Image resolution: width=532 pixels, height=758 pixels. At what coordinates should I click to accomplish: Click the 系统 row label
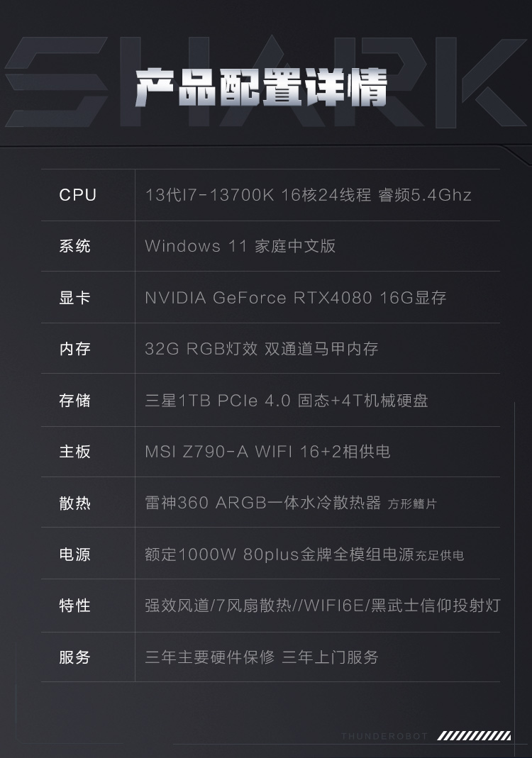point(75,246)
